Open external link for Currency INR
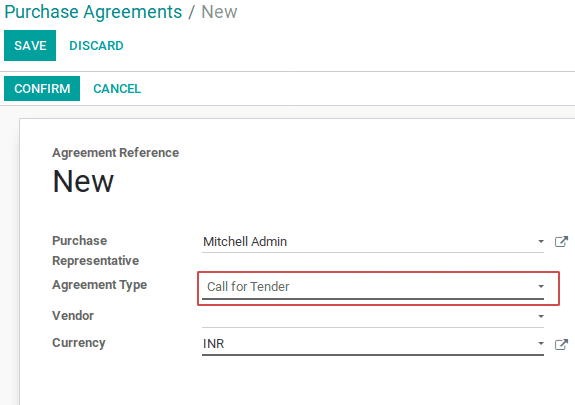The height and width of the screenshot is (405, 575). (x=561, y=344)
